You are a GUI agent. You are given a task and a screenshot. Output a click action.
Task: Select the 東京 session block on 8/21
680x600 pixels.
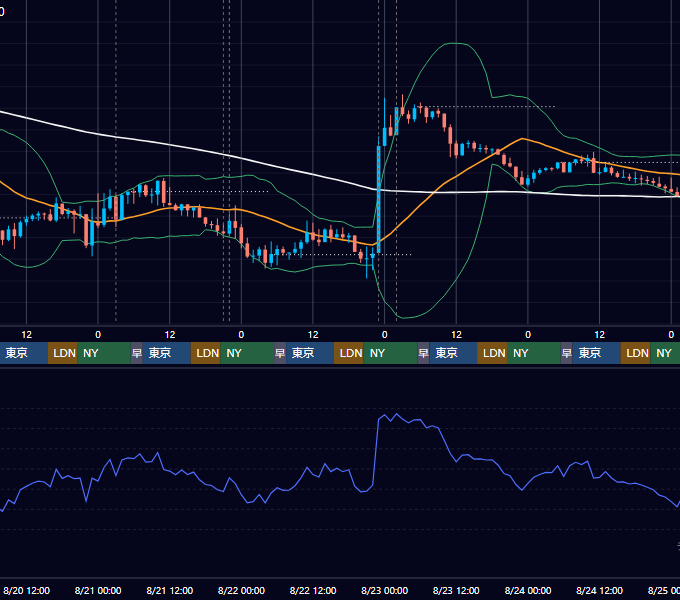(x=167, y=353)
